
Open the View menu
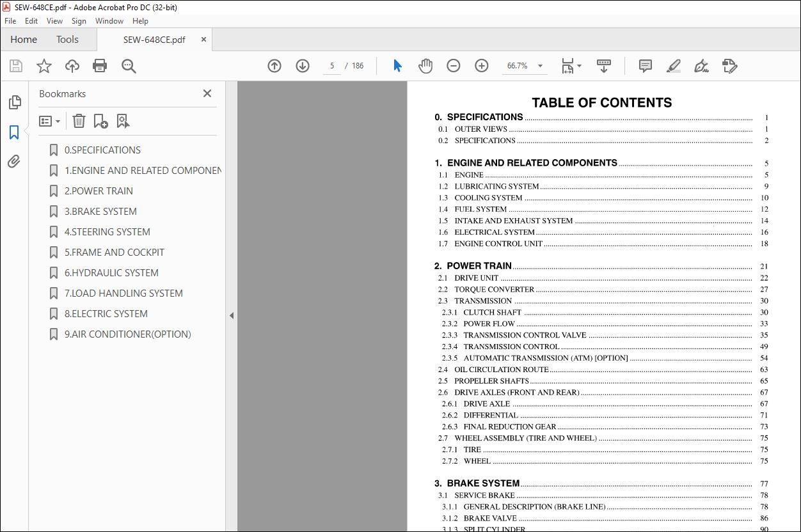point(55,21)
